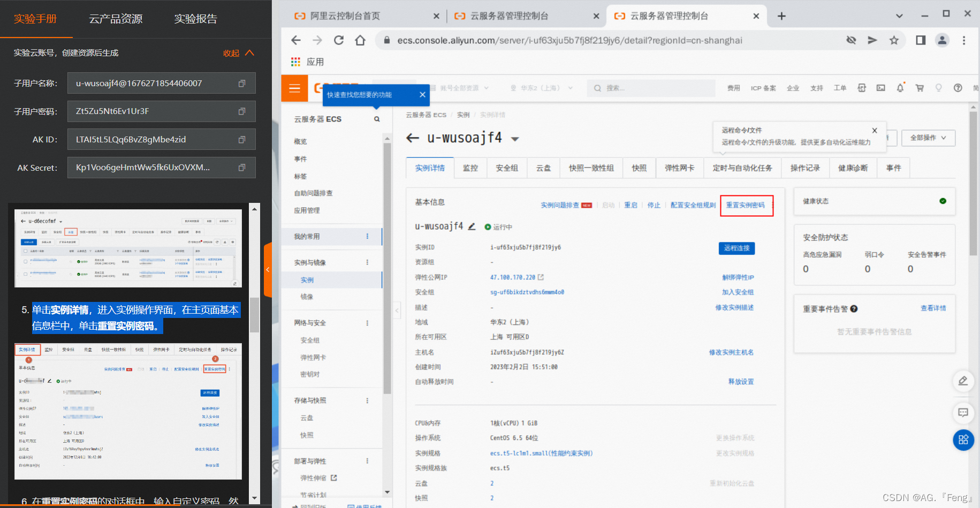Open the external link icon beside the elastic IP

click(541, 277)
